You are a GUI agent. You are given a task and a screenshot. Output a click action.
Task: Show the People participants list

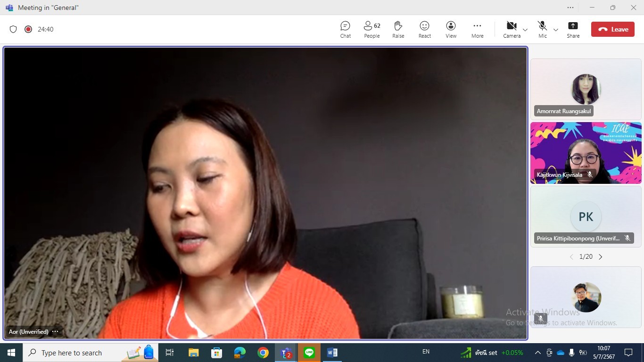click(372, 29)
